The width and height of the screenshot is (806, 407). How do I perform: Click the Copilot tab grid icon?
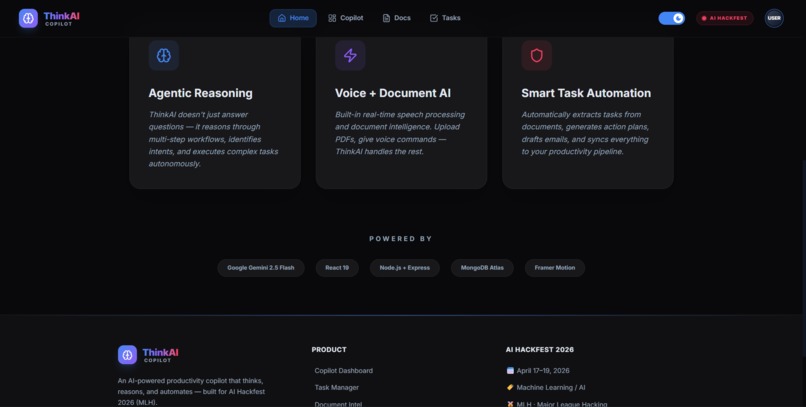[332, 18]
